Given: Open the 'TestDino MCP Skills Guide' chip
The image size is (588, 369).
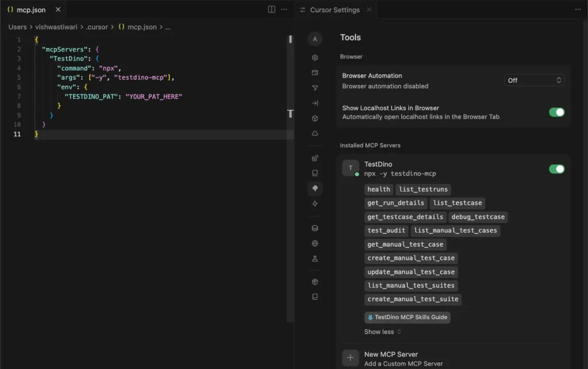Looking at the screenshot, I should pos(407,317).
